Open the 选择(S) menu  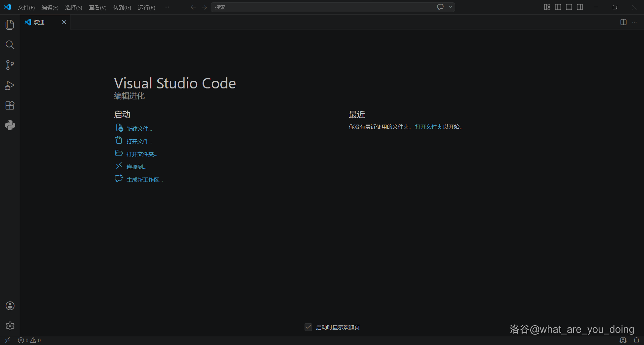point(73,7)
